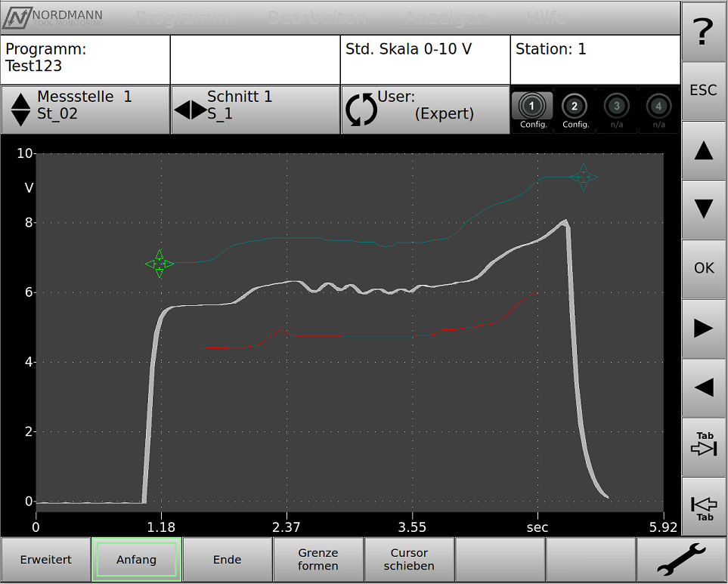Viewport: 728px width, 584px height.
Task: Switch the User (Expert) level
Action: point(425,110)
